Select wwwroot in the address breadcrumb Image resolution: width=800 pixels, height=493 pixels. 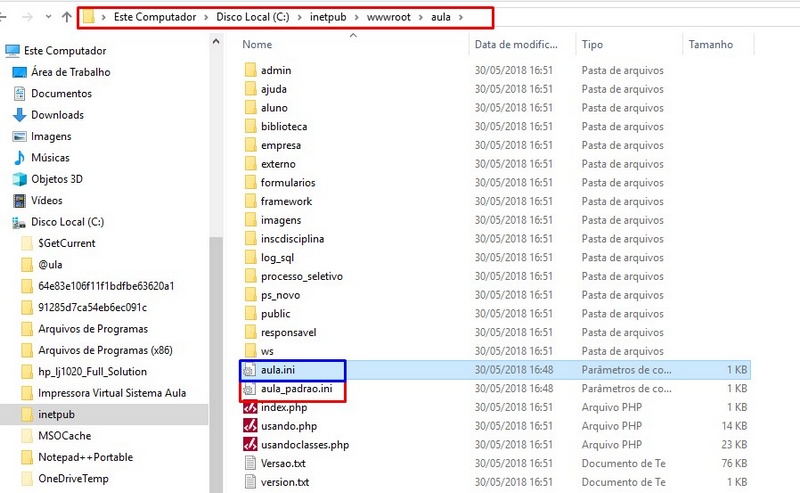pos(389,17)
